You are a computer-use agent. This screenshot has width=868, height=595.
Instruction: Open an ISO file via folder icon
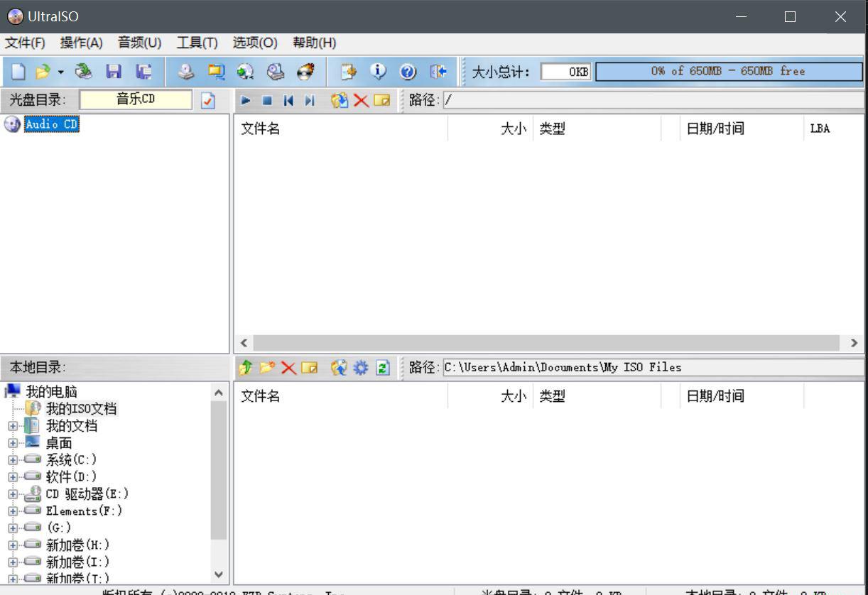coord(43,72)
